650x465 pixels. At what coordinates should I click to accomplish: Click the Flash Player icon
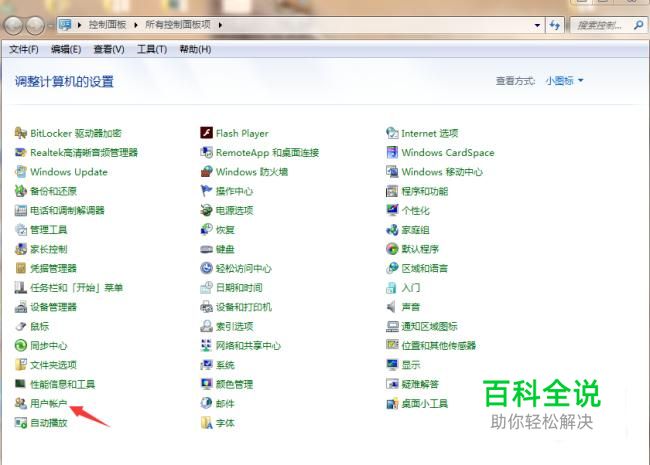206,133
